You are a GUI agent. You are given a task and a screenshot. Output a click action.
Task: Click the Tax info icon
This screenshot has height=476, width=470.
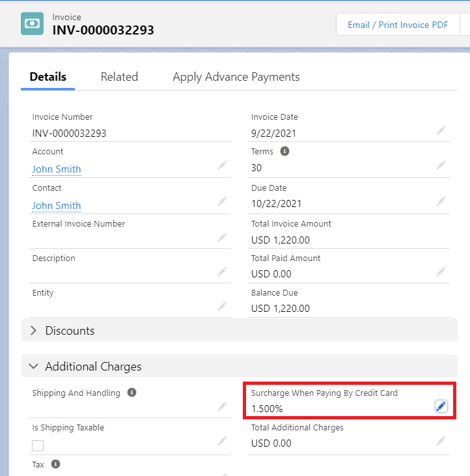tap(55, 464)
